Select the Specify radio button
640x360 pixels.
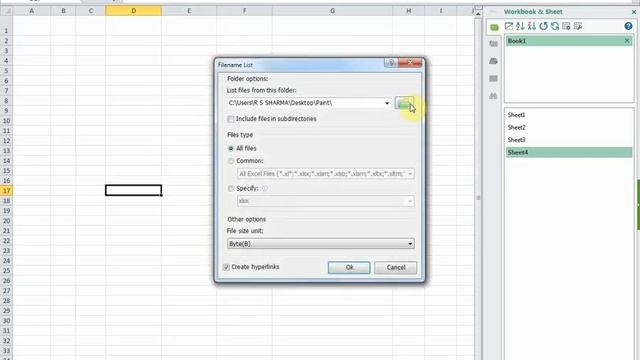(x=231, y=189)
